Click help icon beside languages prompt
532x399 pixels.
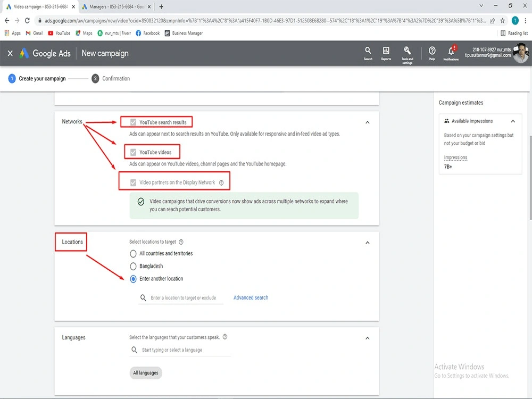tap(225, 337)
